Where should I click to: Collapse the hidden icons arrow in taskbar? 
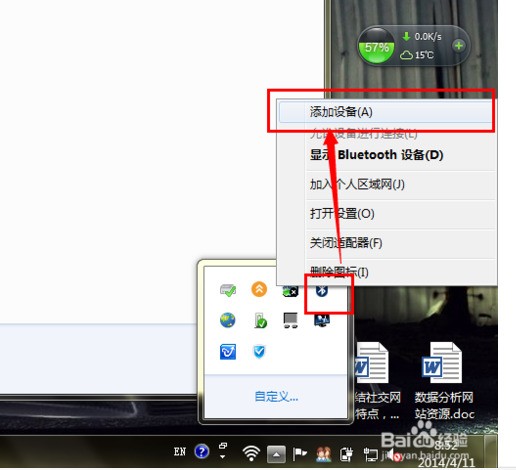(276, 454)
